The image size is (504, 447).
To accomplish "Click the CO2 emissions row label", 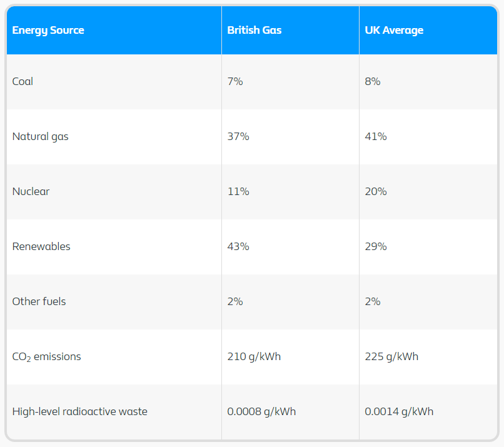I will click(47, 357).
